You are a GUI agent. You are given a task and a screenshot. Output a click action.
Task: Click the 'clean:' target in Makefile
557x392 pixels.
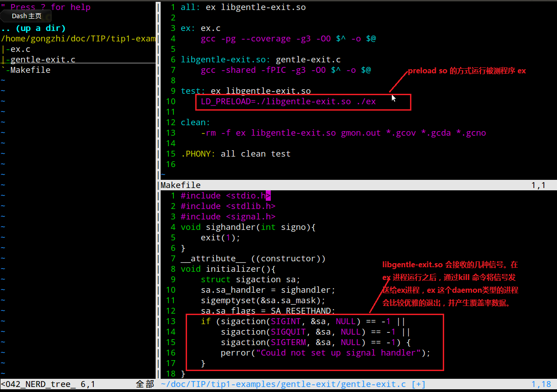click(195, 122)
